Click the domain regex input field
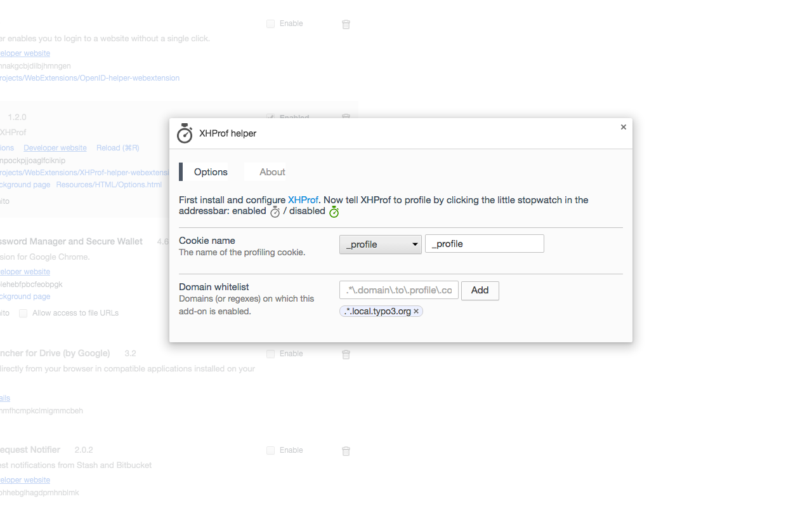The image size is (812, 508). click(398, 290)
